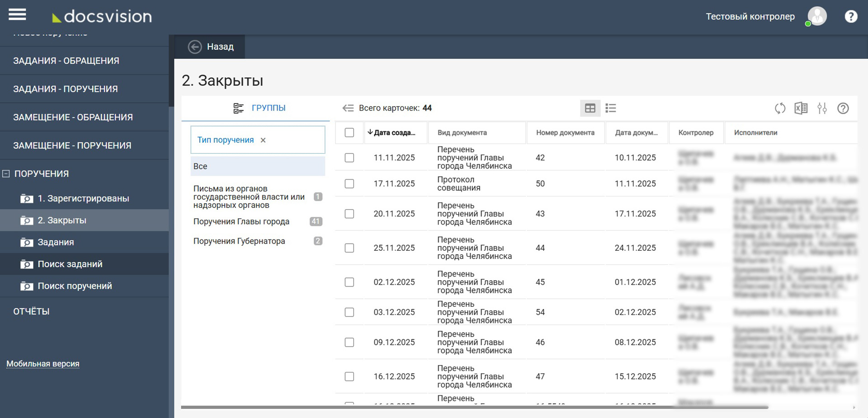Check the row dated 11.11.2025

pyautogui.click(x=349, y=158)
